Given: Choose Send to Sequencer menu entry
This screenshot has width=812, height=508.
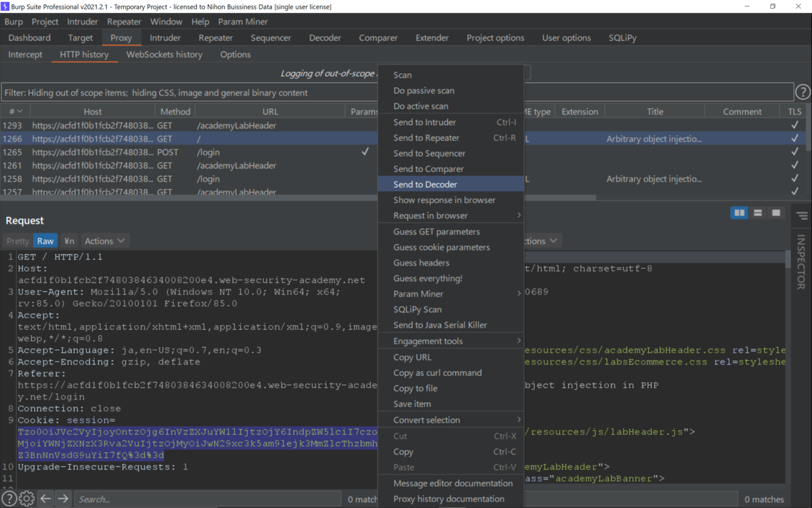Looking at the screenshot, I should click(451, 153).
